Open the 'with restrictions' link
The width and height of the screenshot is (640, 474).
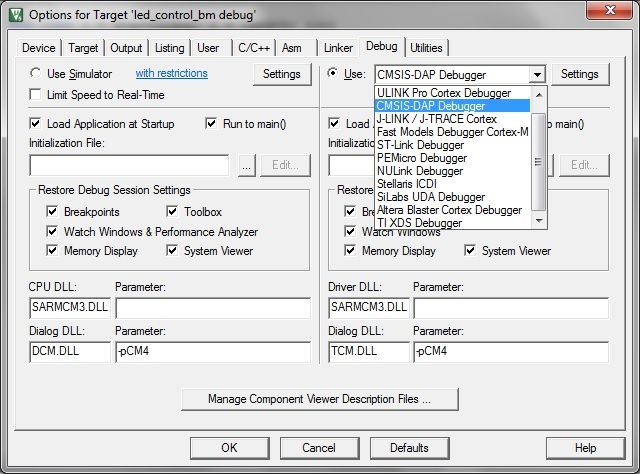(x=171, y=73)
